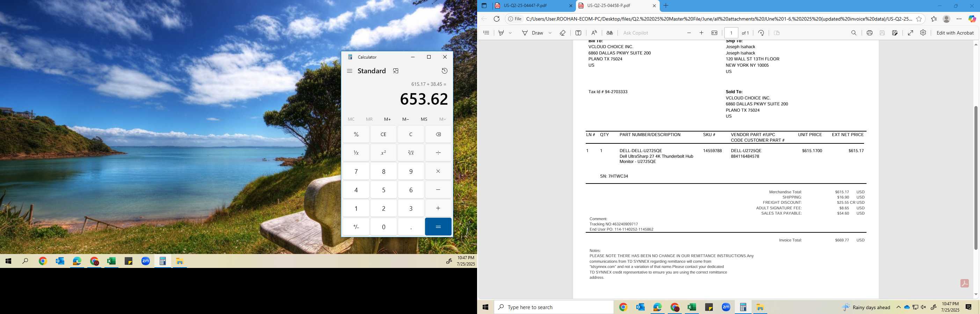Click the M− memory subtract button

tap(405, 119)
